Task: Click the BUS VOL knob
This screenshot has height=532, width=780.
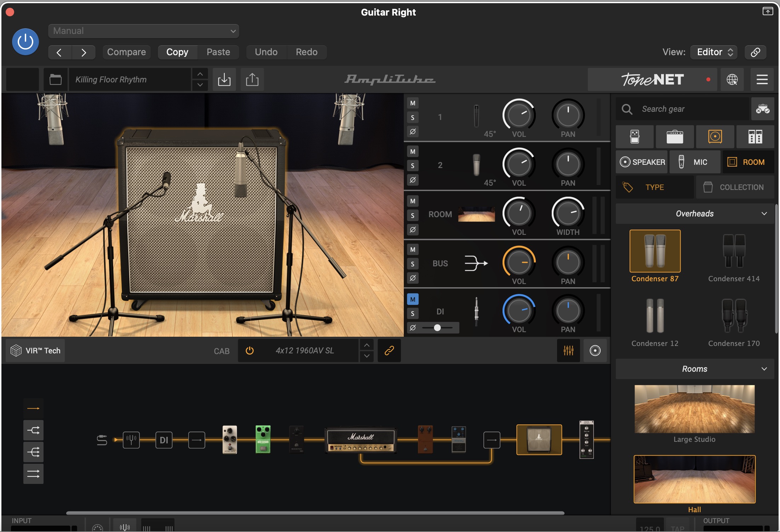Action: [x=519, y=262]
